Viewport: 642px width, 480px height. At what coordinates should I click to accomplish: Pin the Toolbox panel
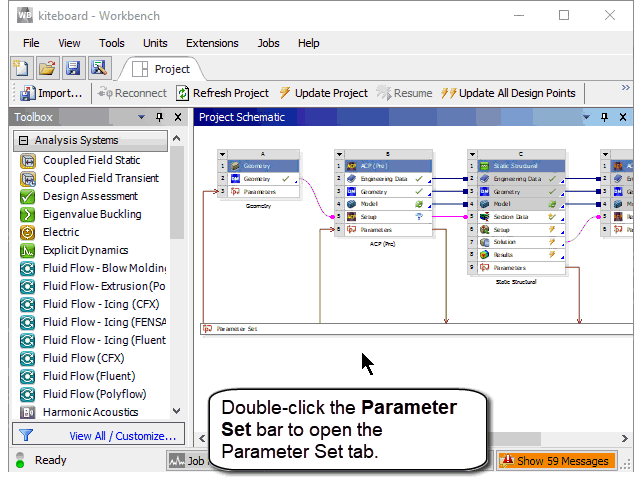point(160,118)
